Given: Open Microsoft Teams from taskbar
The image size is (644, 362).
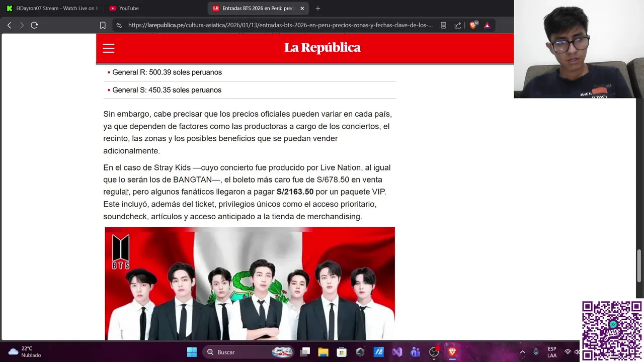Looking at the screenshot, I should tap(415, 352).
